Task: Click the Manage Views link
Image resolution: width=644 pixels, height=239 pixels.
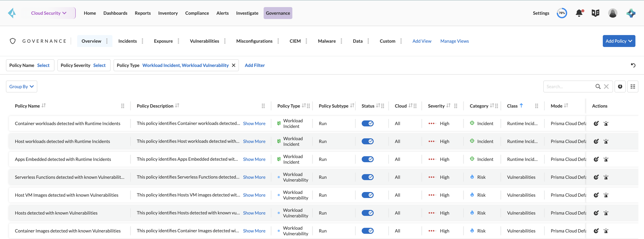Action: click(454, 41)
